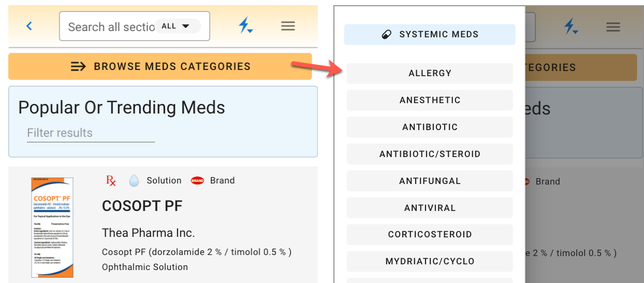Screen dimensions: 644x283
Task: Open the Cosopt PF package thumbnail
Action: click(x=53, y=228)
